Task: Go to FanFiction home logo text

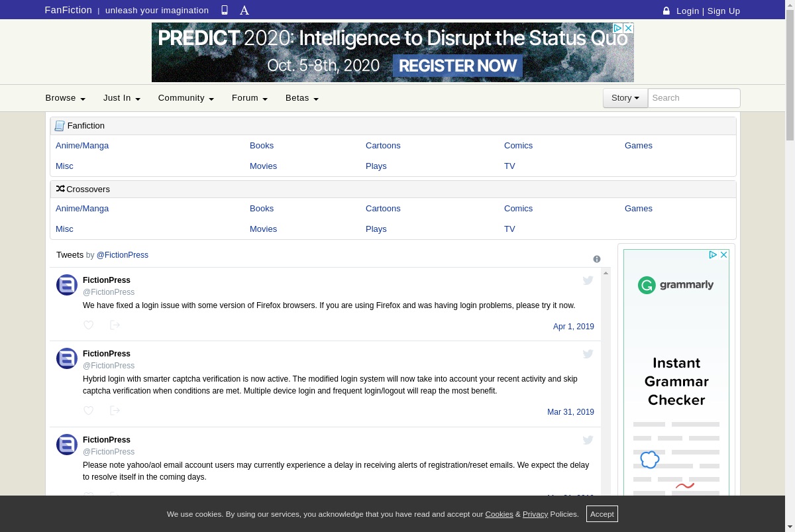Action: coord(68,10)
